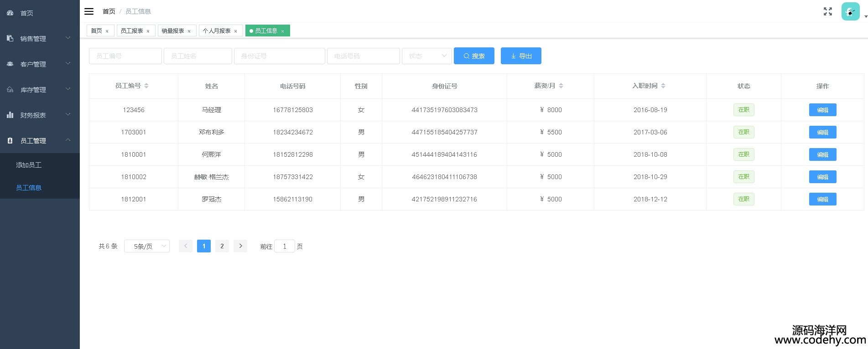Open the 5条/页 page size dropdown
The image size is (868, 349).
click(x=146, y=246)
